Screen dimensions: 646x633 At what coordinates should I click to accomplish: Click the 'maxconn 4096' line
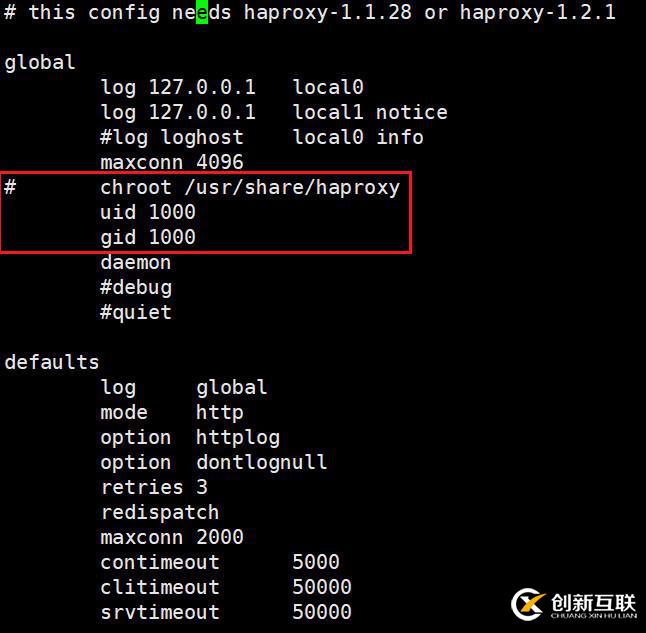tap(172, 162)
